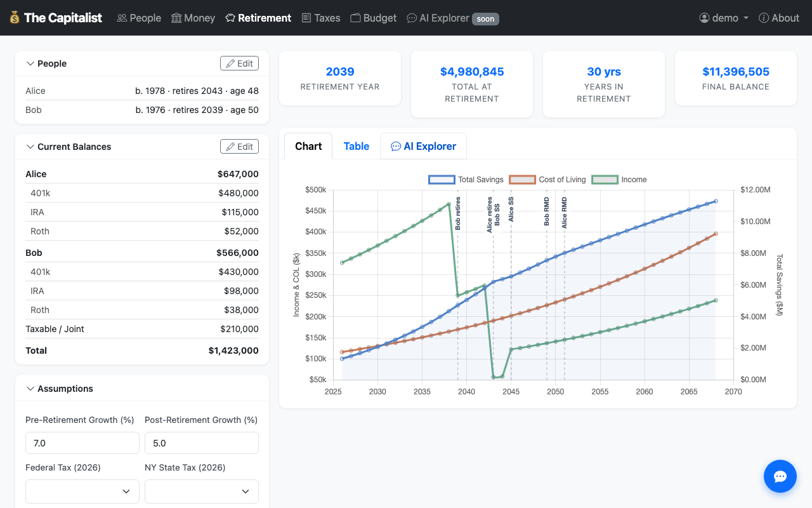This screenshot has width=812, height=508.
Task: Open the NY State Tax (2026) dropdown
Action: tap(202, 491)
